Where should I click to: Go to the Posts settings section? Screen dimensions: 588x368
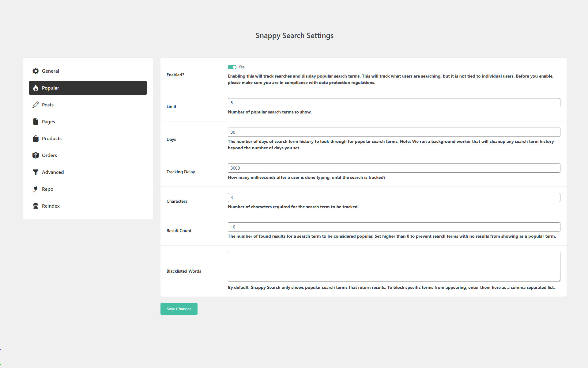(x=88, y=105)
